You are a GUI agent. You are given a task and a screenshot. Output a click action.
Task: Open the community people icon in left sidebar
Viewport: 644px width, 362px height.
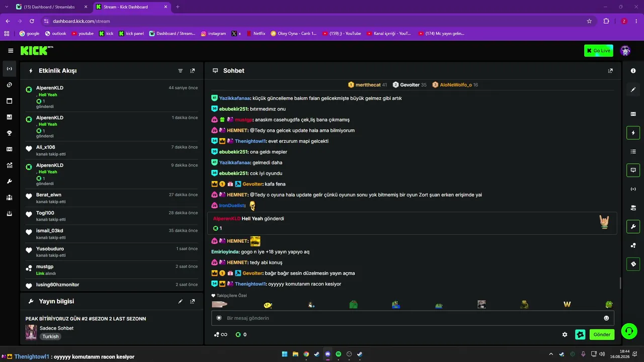coord(9,198)
